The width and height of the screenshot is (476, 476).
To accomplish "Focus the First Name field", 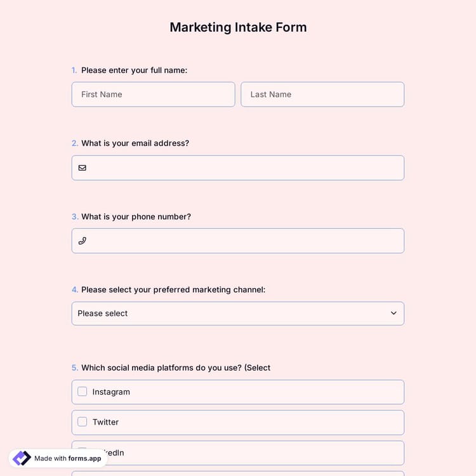I will tap(153, 95).
